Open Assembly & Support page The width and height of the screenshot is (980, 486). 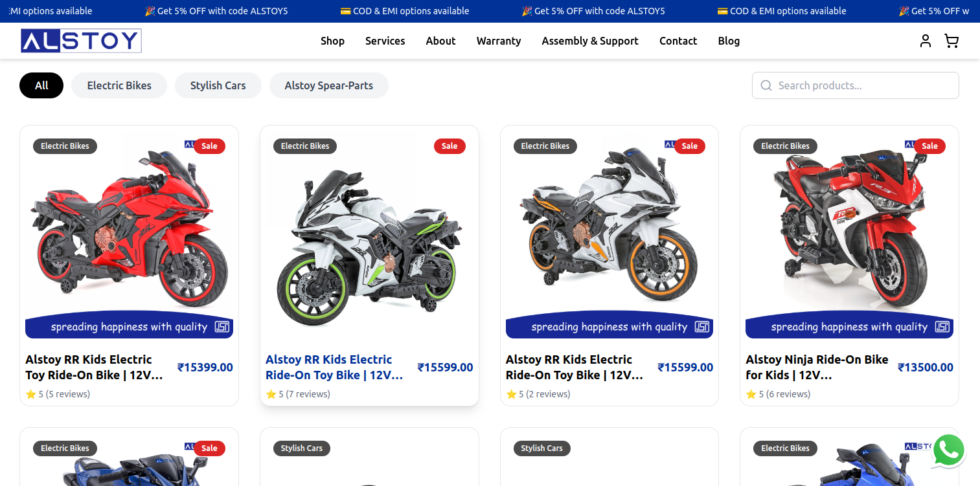590,41
